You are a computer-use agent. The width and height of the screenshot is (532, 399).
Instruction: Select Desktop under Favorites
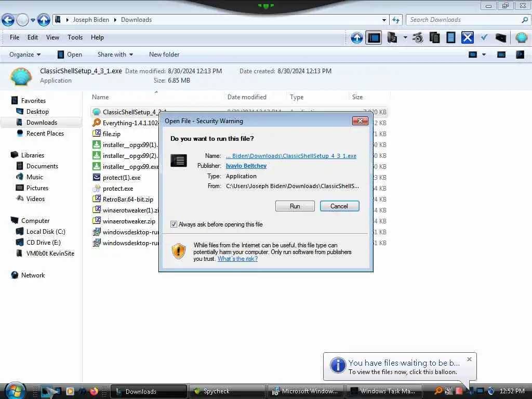coord(37,112)
